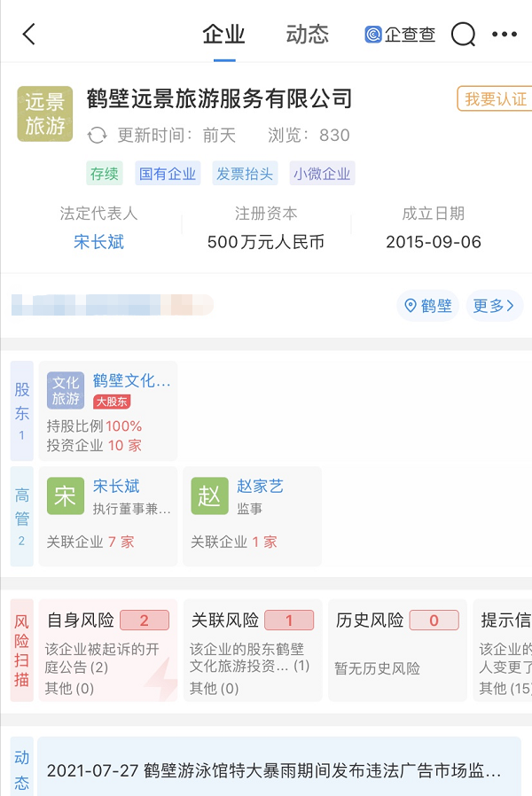The width and height of the screenshot is (532, 796).
Task: Select the 国有企业 tag
Action: tap(168, 174)
